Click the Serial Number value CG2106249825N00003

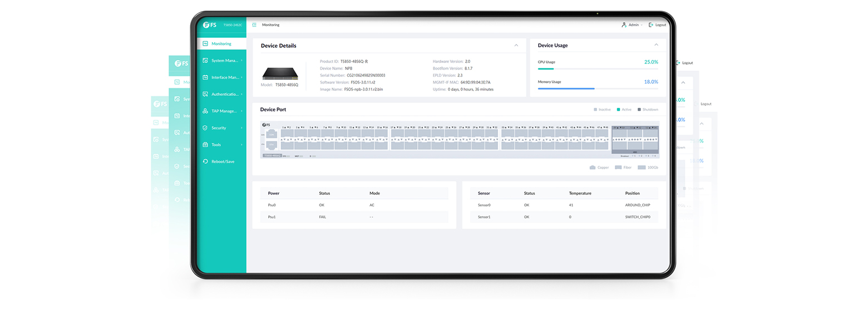pos(366,75)
